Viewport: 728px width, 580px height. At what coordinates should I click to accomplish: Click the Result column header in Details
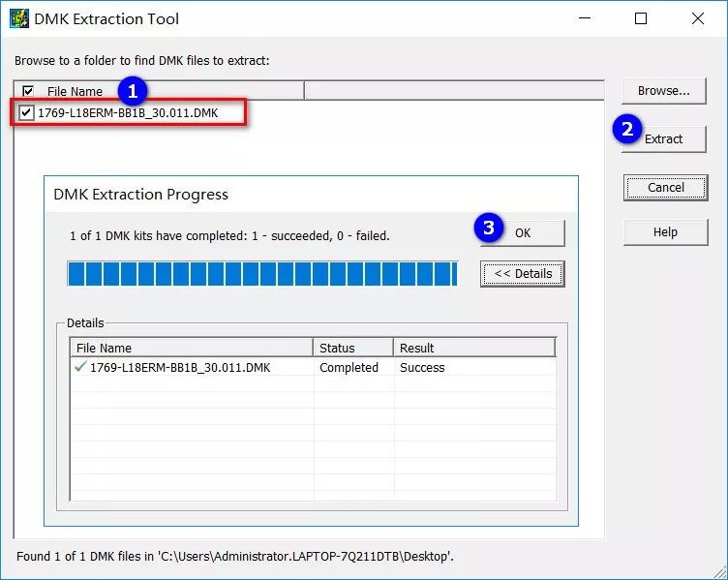click(474, 348)
